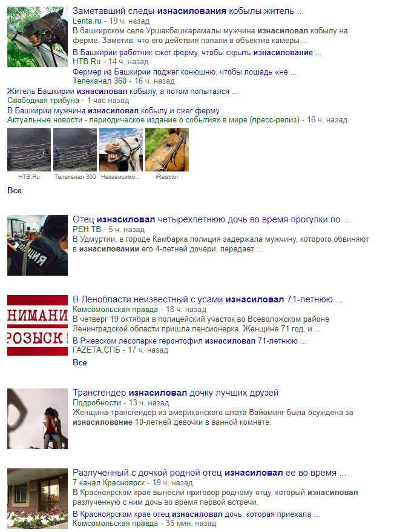Open the Телеканал 360 farmer article link
This screenshot has height=532, width=394.
click(x=185, y=72)
